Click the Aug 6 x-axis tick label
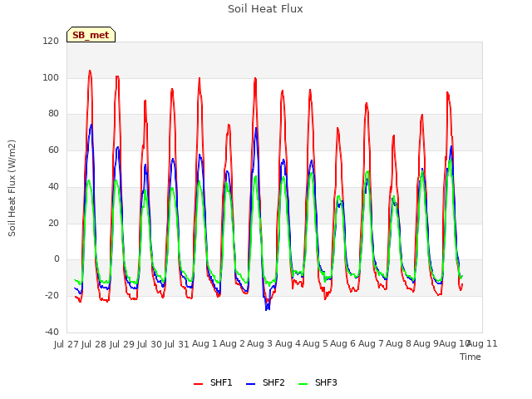 (x=343, y=343)
